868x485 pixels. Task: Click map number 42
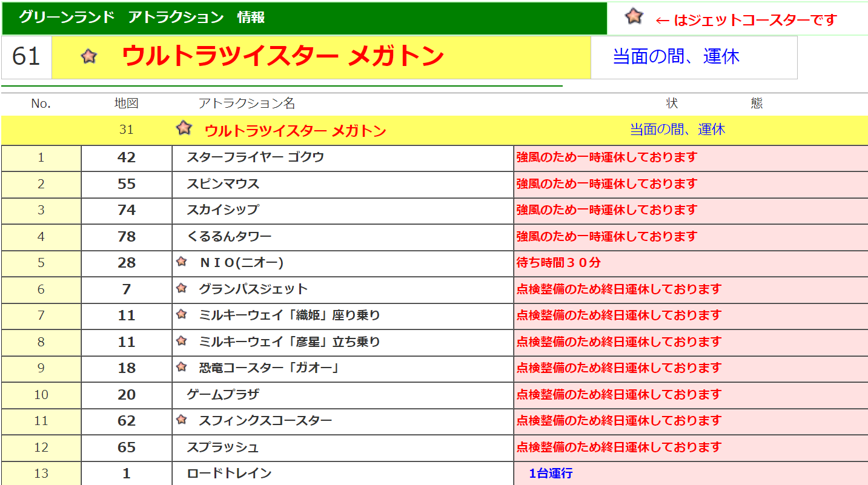(127, 157)
